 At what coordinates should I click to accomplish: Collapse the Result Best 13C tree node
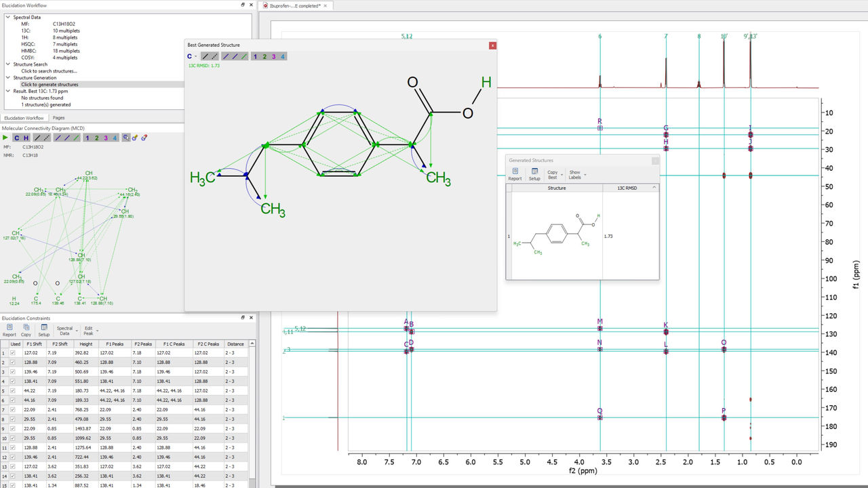coord(7,91)
